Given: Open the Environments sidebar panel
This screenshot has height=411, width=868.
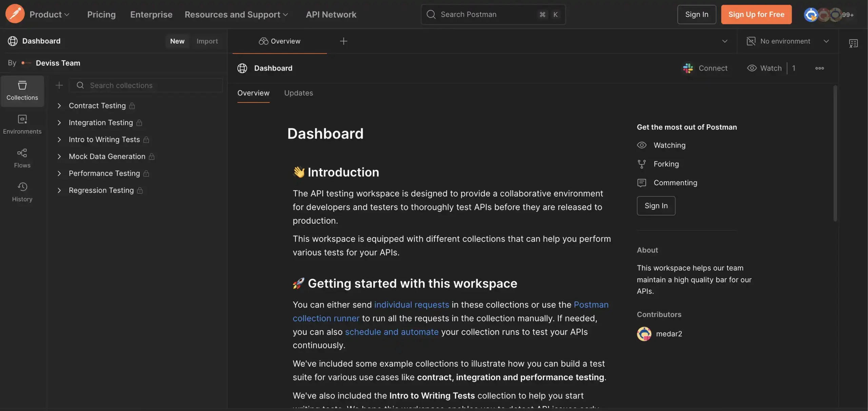Looking at the screenshot, I should 22,125.
